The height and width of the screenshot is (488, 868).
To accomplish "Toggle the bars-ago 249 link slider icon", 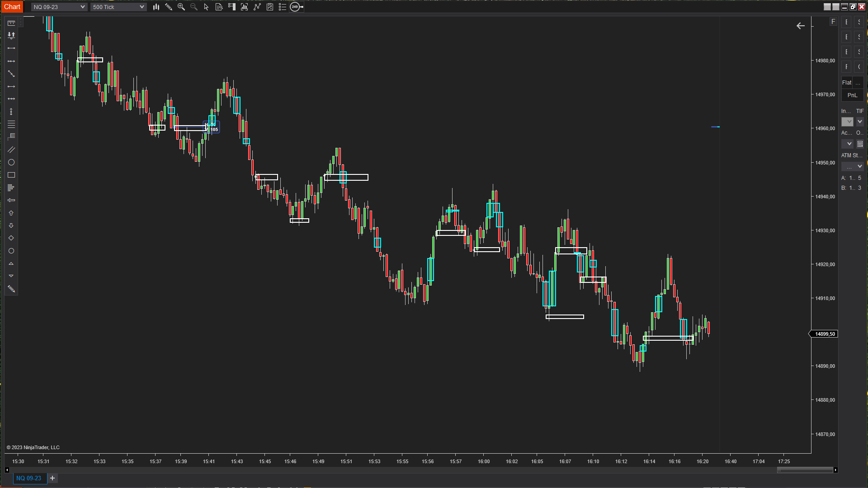I will pos(296,7).
